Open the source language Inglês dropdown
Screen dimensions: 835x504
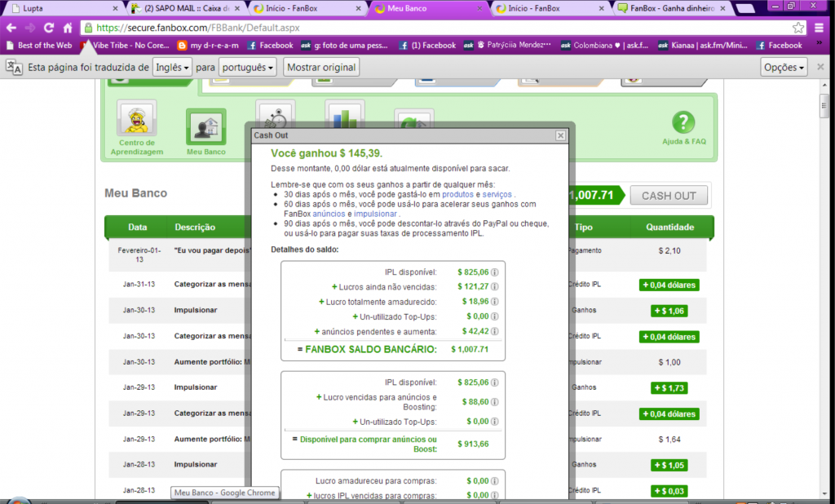click(x=172, y=68)
